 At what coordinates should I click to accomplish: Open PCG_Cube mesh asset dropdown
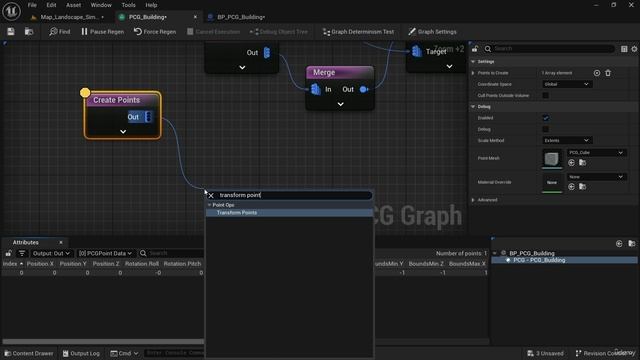click(596, 152)
